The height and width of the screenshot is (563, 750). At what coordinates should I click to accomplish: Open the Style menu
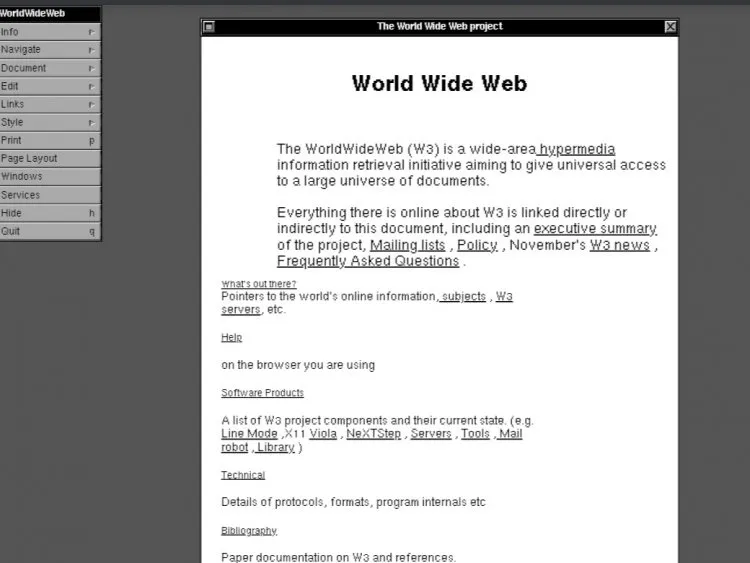[49, 122]
